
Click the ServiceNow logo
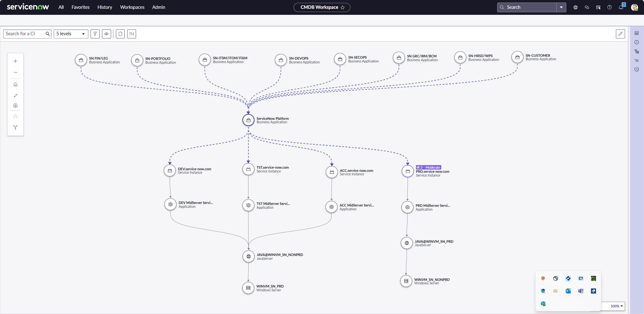click(x=28, y=7)
